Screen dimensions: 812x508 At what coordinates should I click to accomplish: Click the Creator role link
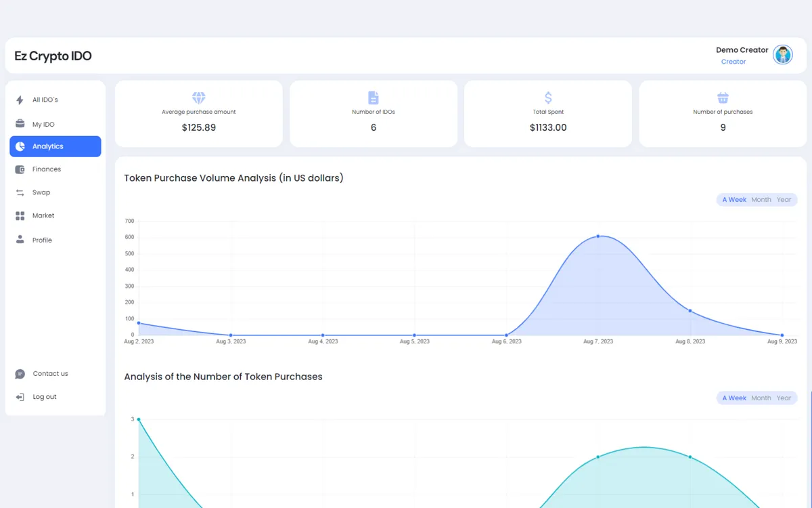point(734,62)
